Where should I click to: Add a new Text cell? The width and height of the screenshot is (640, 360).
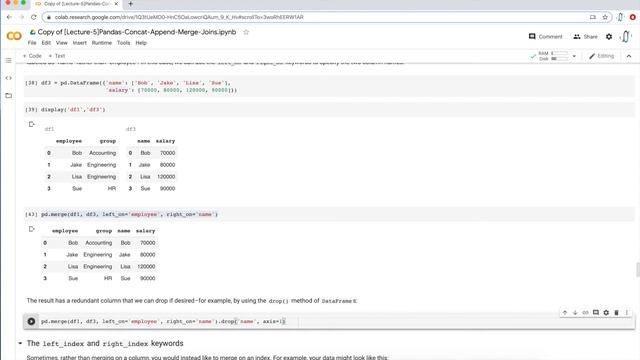57,56
